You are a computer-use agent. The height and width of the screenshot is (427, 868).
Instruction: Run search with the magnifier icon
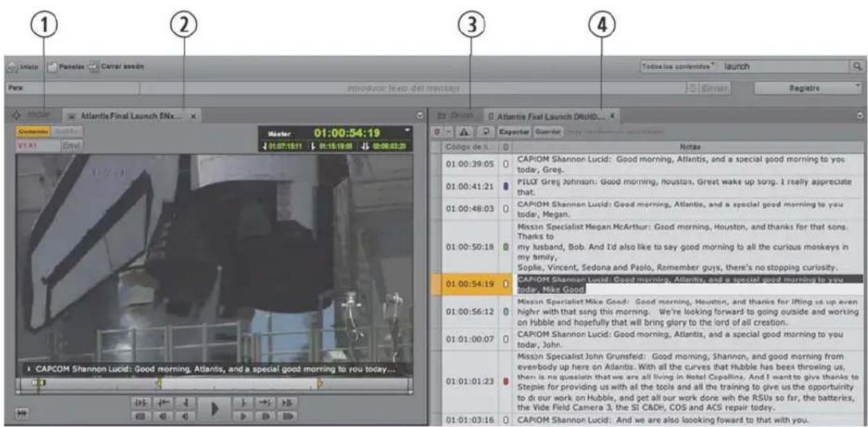857,67
